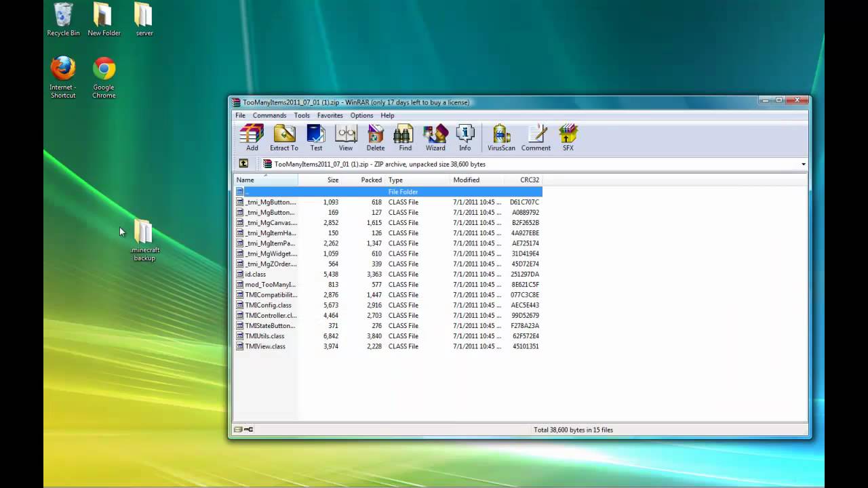Sort files by the Size column header

[320, 180]
